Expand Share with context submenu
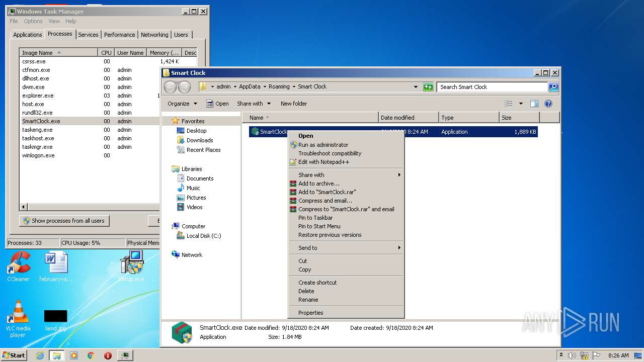 (x=346, y=175)
